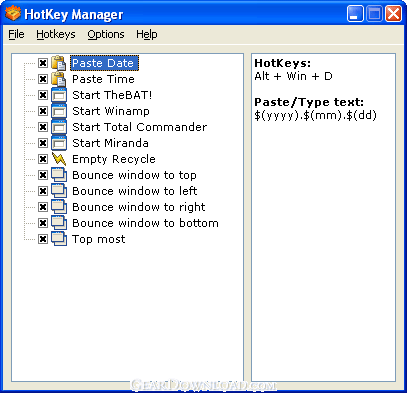Uncheck the Paste Date hotkey checkbox
Viewport: 407px width, 393px height.
(43, 63)
